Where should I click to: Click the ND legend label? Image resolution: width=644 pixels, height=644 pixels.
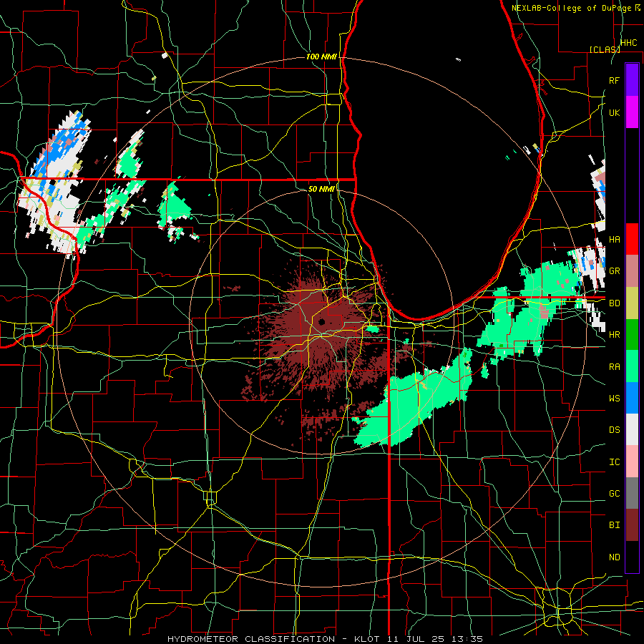(614, 557)
